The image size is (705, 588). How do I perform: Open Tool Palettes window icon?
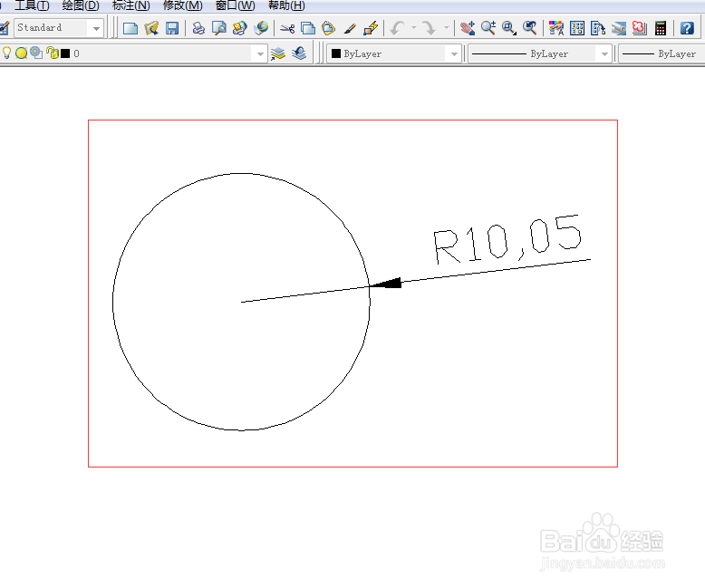(597, 28)
